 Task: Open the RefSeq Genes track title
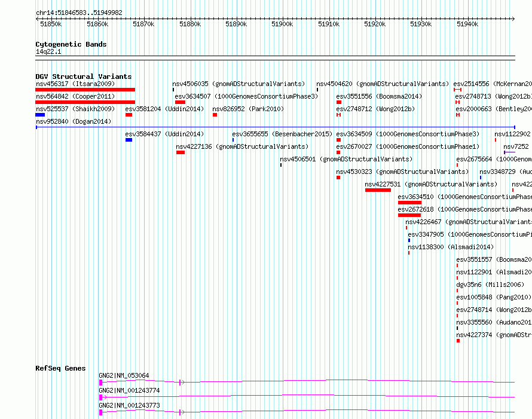coord(60,368)
